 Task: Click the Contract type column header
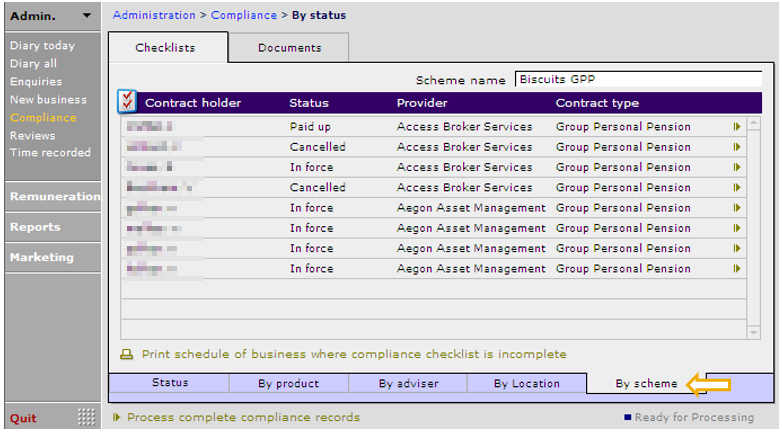coord(597,103)
